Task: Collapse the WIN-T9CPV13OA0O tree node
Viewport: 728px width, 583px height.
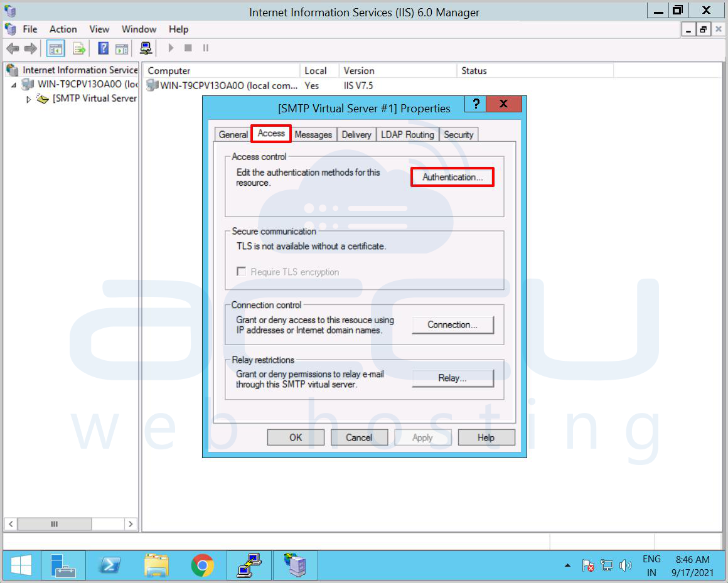Action: [x=14, y=85]
